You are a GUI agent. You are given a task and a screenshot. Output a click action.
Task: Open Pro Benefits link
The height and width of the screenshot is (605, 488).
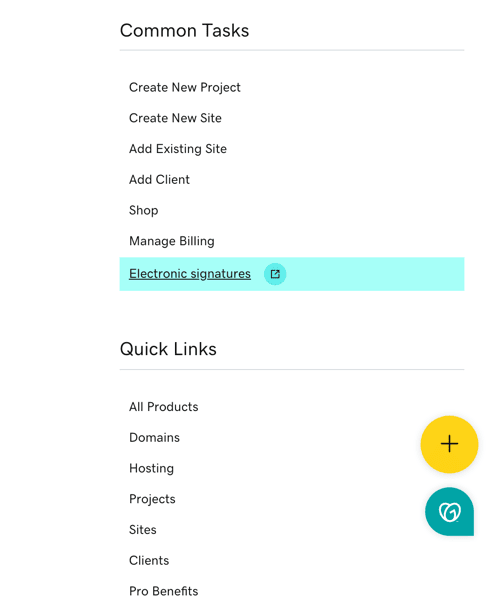tap(164, 591)
